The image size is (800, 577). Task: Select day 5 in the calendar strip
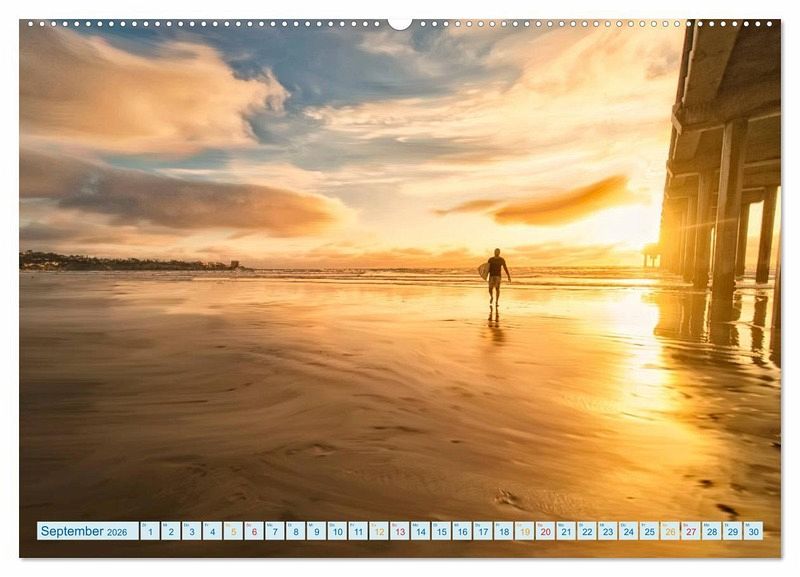pyautogui.click(x=232, y=531)
